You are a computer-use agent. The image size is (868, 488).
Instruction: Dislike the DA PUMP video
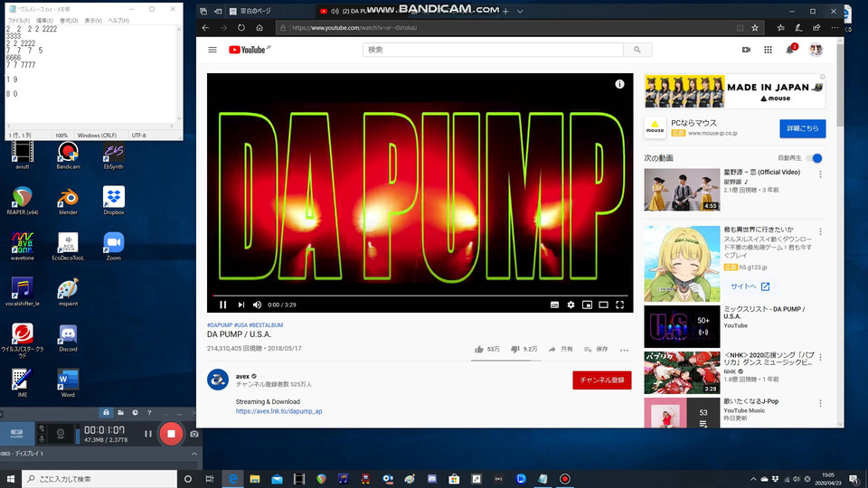point(524,349)
